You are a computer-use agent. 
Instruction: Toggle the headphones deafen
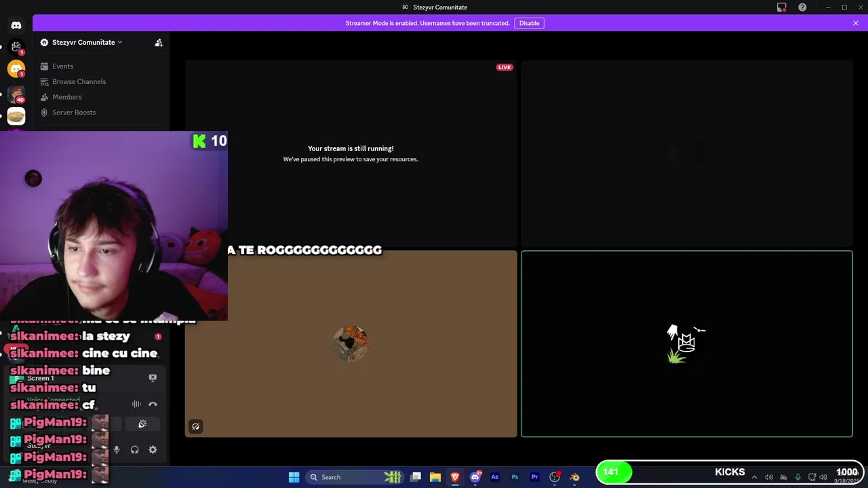(x=134, y=449)
